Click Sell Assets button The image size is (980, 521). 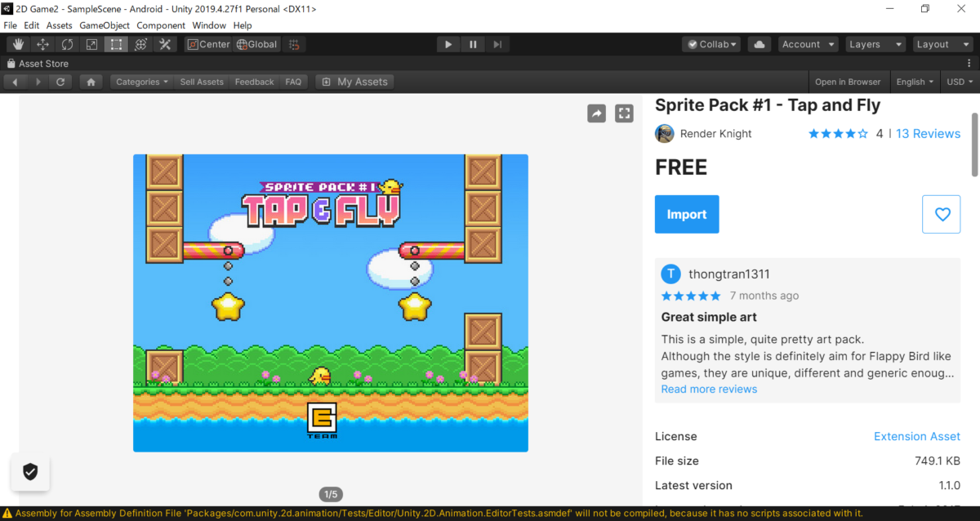pos(202,82)
